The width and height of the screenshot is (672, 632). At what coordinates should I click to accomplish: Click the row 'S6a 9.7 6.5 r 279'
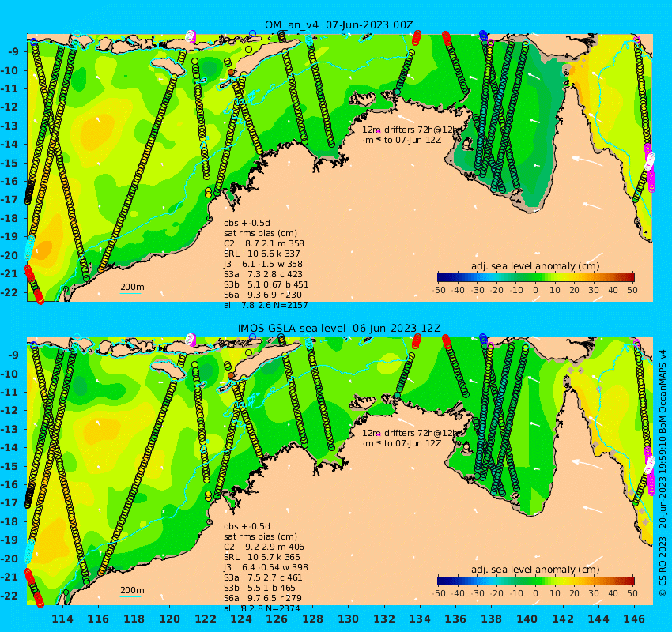point(262,598)
